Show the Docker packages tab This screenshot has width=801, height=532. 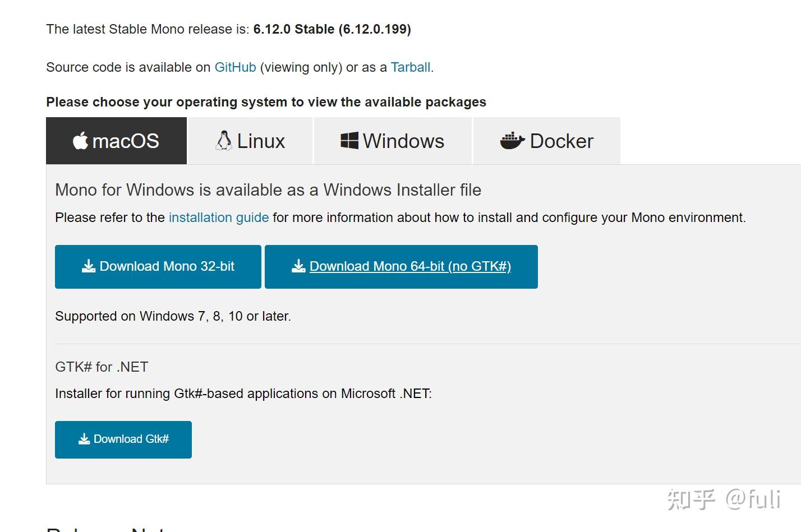561,141
